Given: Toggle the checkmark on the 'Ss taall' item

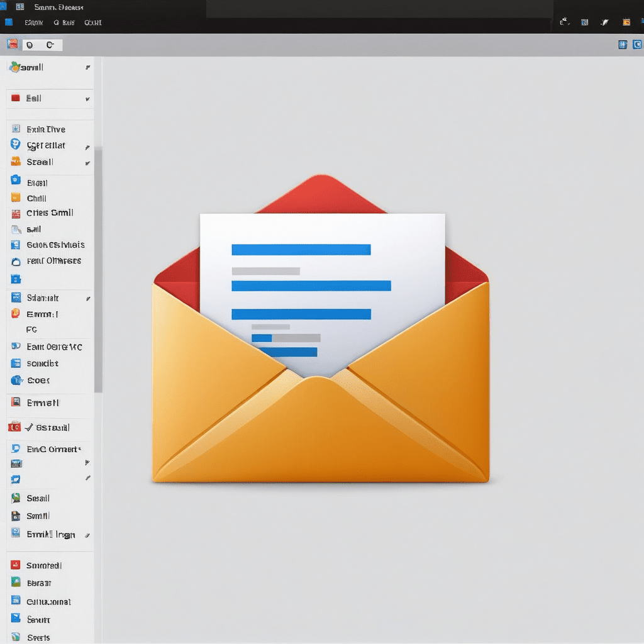Looking at the screenshot, I should [x=28, y=428].
